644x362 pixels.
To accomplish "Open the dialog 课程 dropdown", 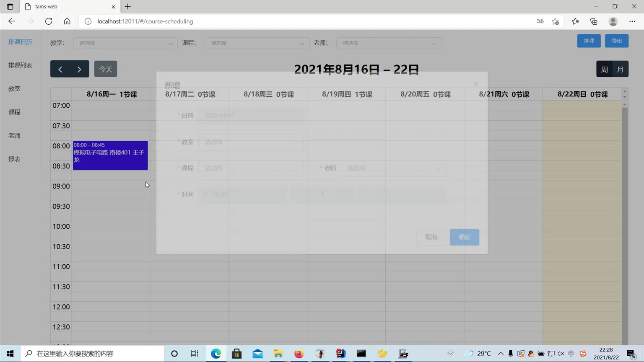I will [251, 168].
